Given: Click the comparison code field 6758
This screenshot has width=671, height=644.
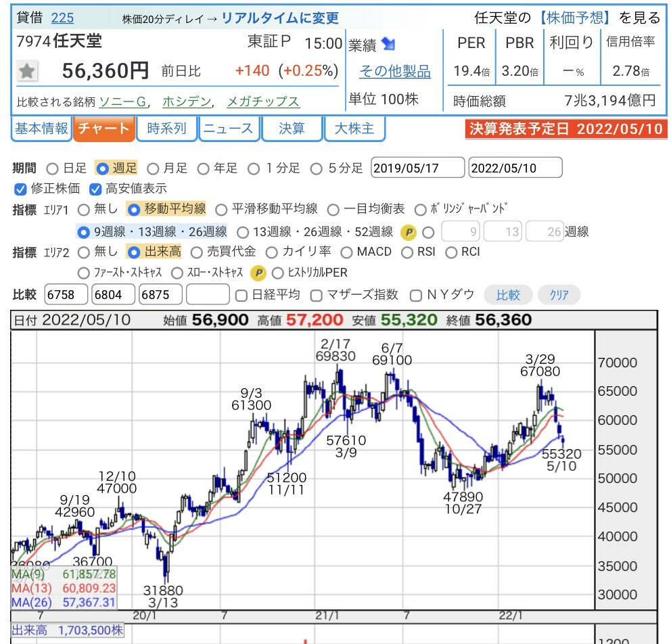Looking at the screenshot, I should click(x=66, y=295).
